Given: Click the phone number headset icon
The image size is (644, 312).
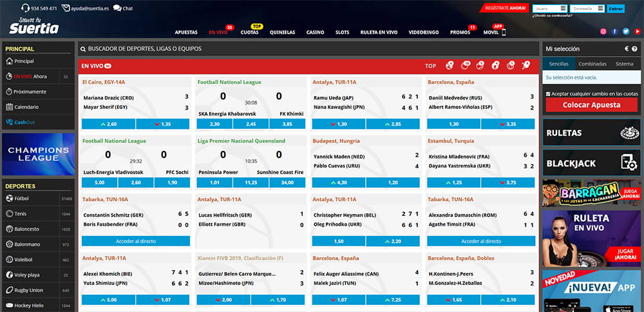Looking at the screenshot, I should click(25, 8).
